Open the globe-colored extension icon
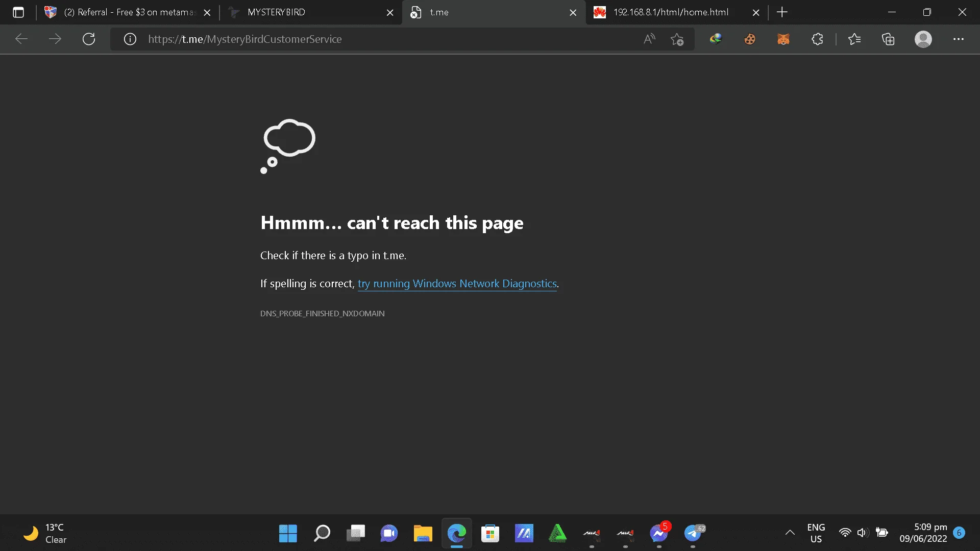 (x=716, y=39)
